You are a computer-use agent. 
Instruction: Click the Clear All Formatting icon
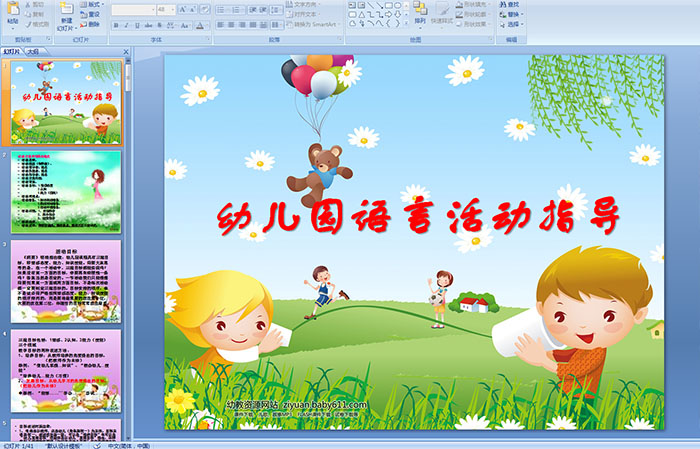click(x=204, y=9)
